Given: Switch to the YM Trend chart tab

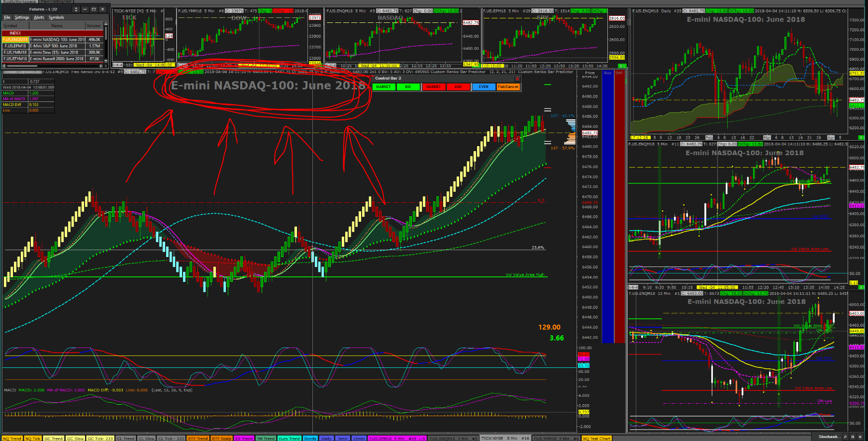Looking at the screenshot, I should [x=266, y=439].
